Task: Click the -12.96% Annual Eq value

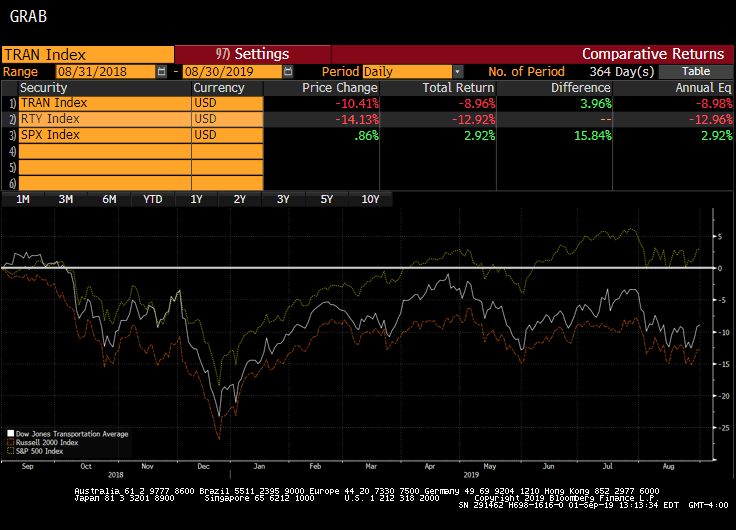Action: pos(710,120)
